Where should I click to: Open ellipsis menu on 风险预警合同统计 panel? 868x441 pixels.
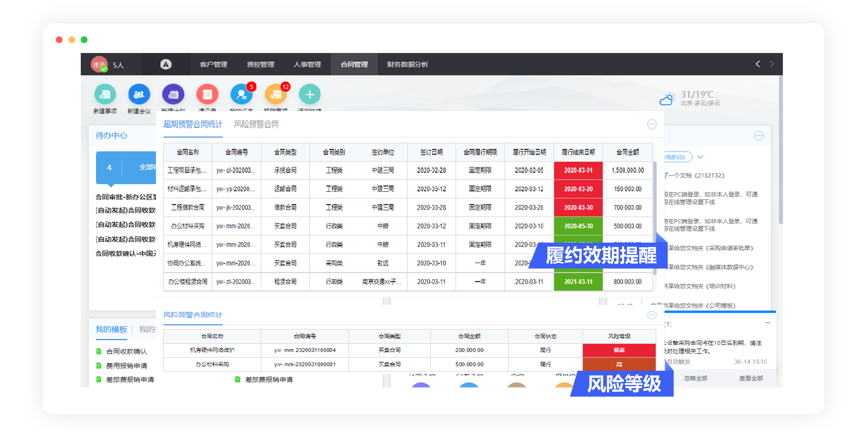(x=652, y=315)
